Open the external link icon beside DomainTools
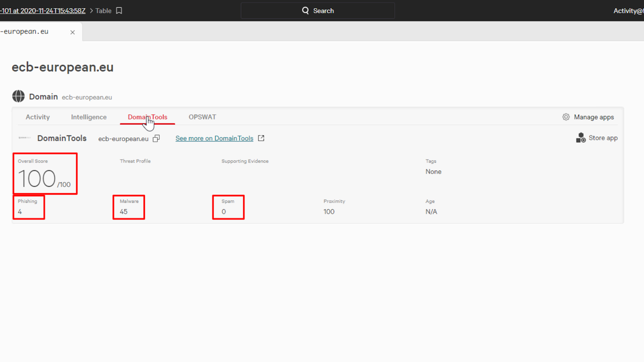This screenshot has width=644, height=362. tap(261, 138)
